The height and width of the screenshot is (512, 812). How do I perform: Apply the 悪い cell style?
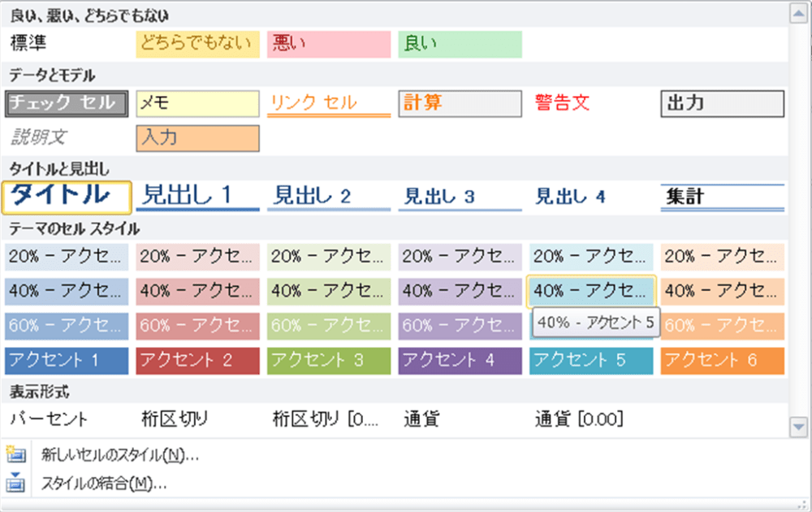tap(328, 44)
